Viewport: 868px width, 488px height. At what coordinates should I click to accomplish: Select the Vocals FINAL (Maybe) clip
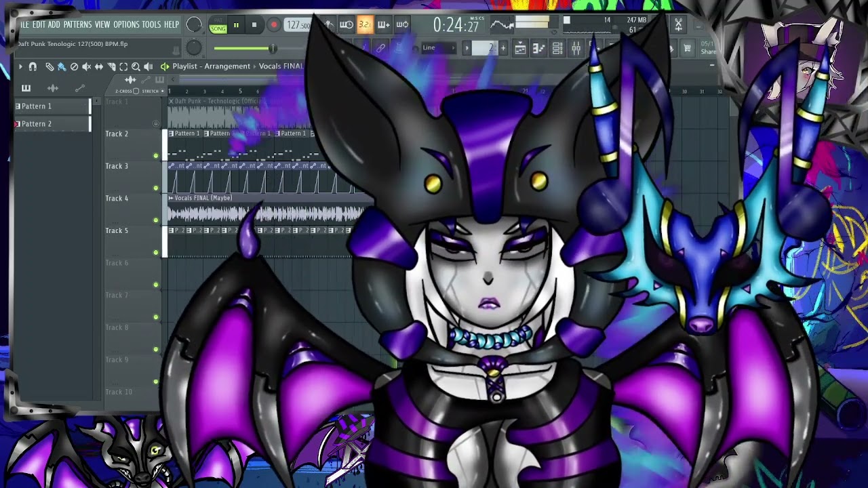[268, 209]
